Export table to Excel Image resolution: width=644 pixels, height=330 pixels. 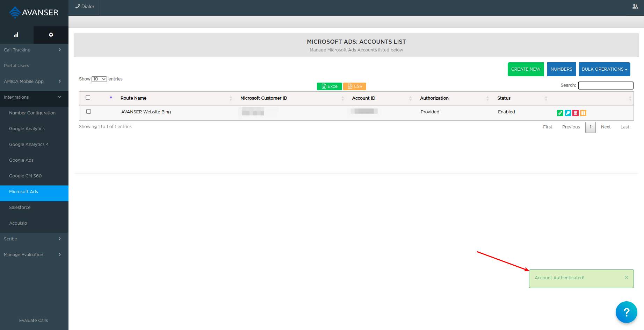click(330, 86)
